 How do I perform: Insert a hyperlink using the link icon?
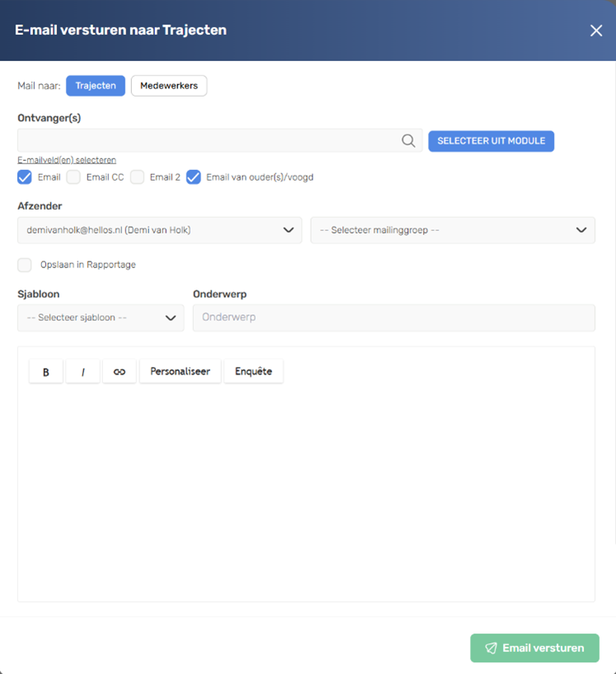pyautogui.click(x=120, y=371)
